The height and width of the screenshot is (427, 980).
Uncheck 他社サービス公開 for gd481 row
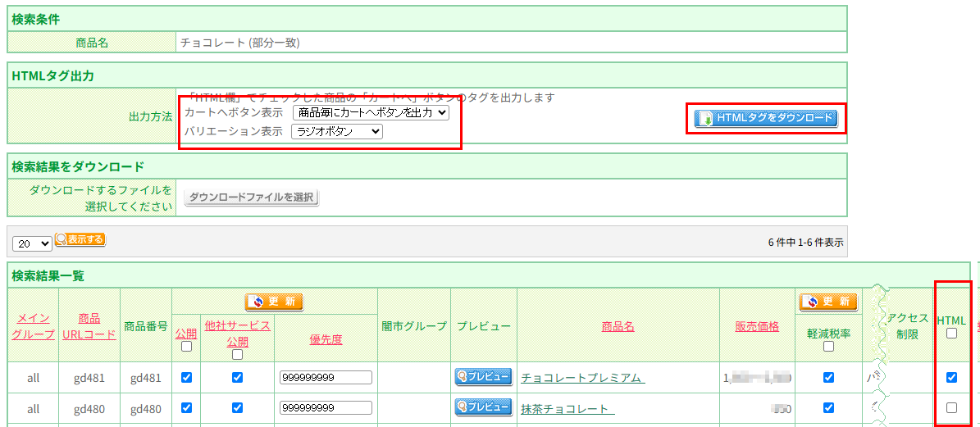pyautogui.click(x=237, y=377)
